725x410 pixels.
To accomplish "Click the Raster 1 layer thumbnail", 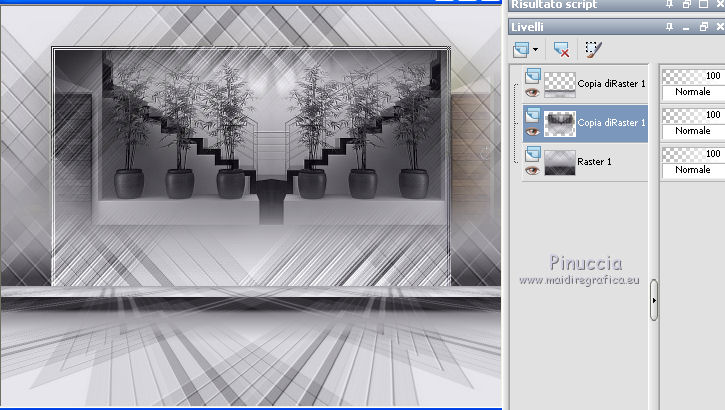I will click(x=560, y=162).
